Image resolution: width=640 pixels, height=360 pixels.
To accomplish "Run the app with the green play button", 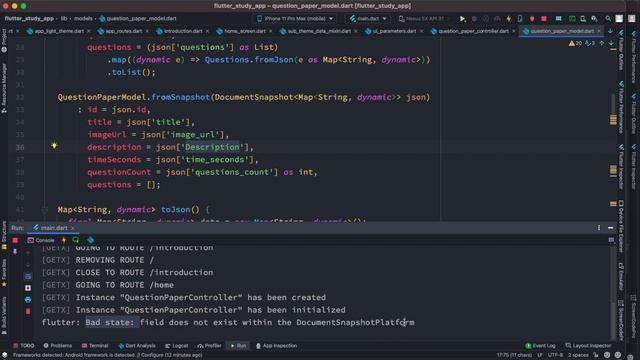I will tap(462, 19).
